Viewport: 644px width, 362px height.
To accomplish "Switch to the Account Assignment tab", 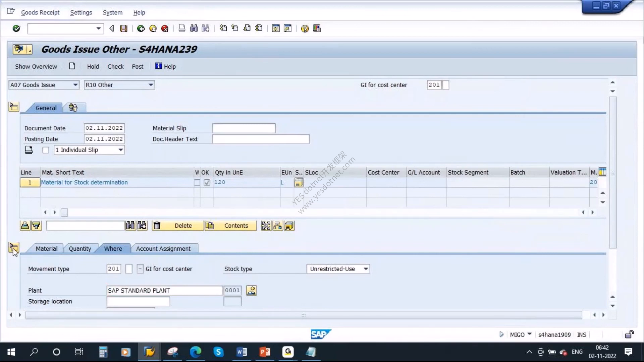I will pos(163,249).
